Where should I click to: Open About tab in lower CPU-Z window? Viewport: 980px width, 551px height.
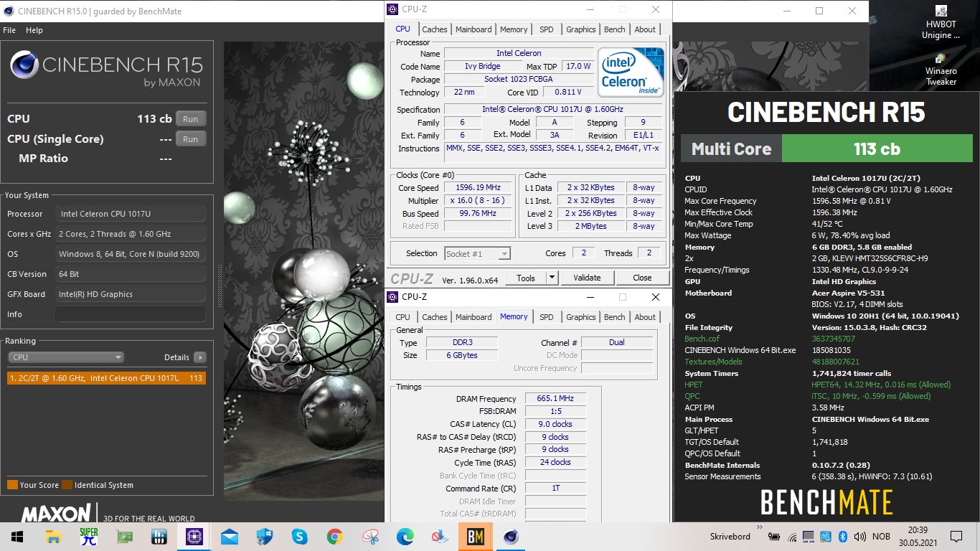pyautogui.click(x=645, y=317)
